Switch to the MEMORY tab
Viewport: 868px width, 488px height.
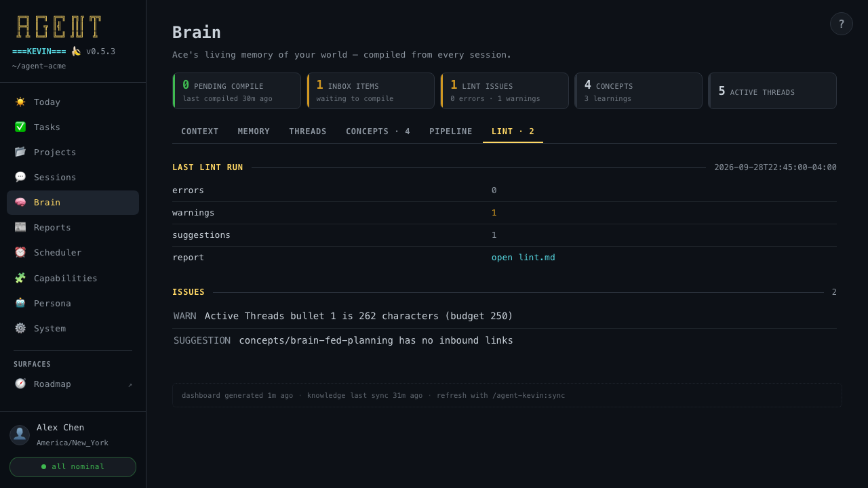[254, 131]
